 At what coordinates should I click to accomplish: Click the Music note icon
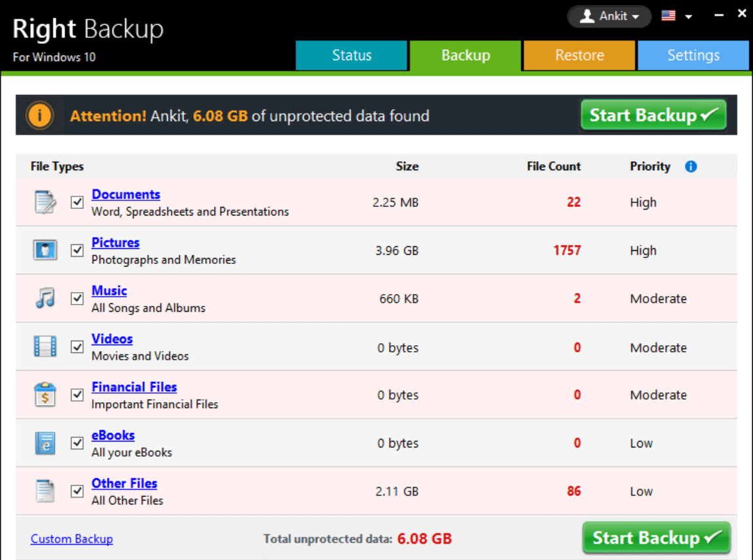coord(45,299)
